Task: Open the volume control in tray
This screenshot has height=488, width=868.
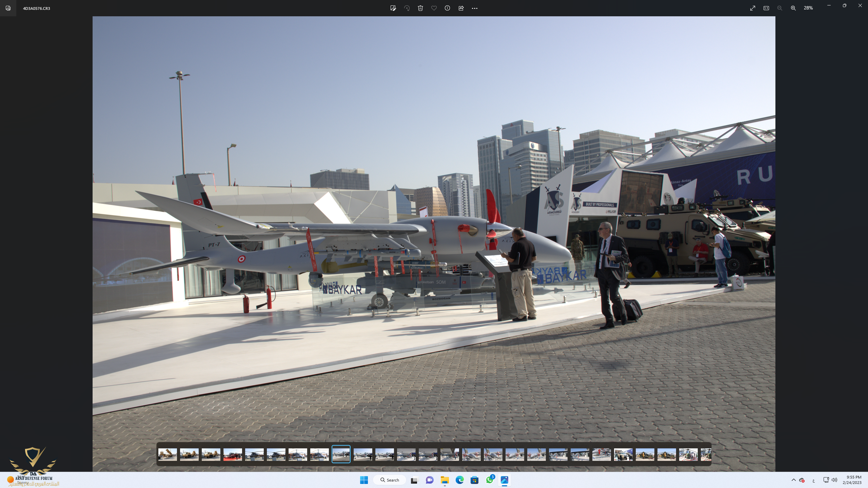Action: pyautogui.click(x=834, y=480)
